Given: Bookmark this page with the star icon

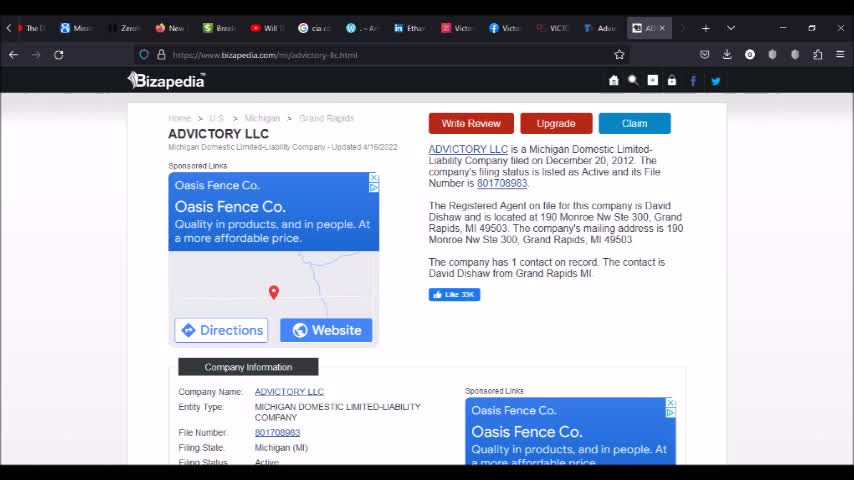Looking at the screenshot, I should coord(619,54).
